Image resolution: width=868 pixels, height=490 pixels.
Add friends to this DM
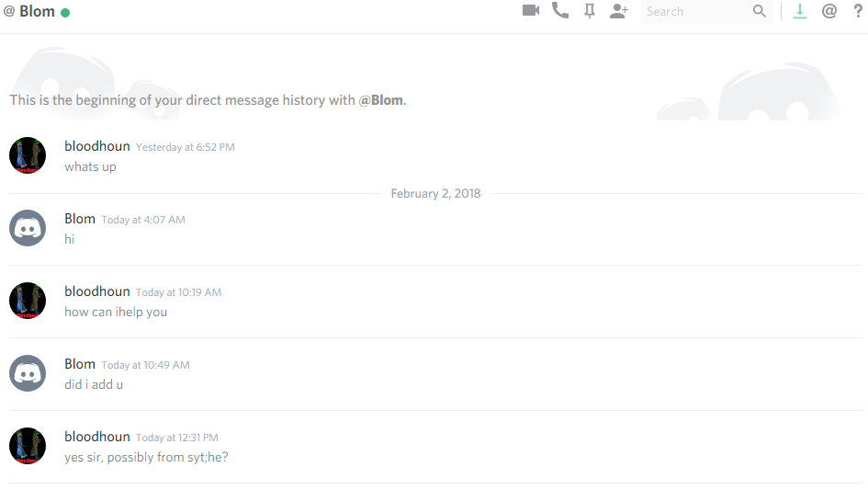[x=619, y=11]
